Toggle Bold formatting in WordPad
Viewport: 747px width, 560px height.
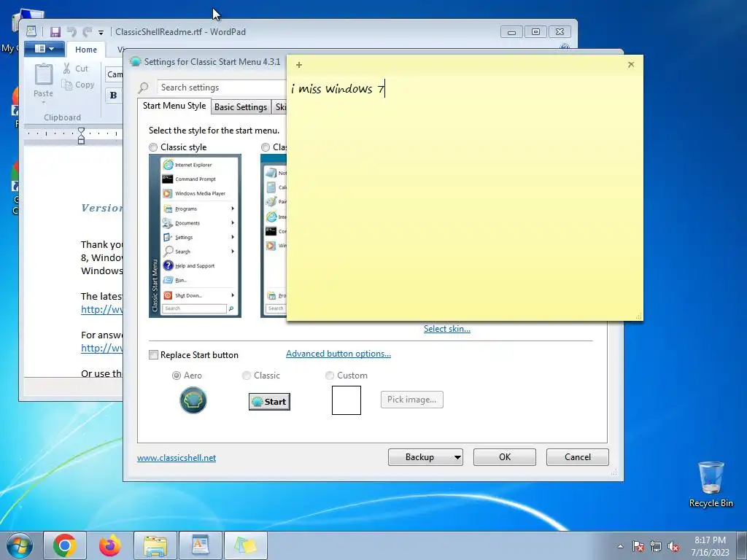pos(113,96)
